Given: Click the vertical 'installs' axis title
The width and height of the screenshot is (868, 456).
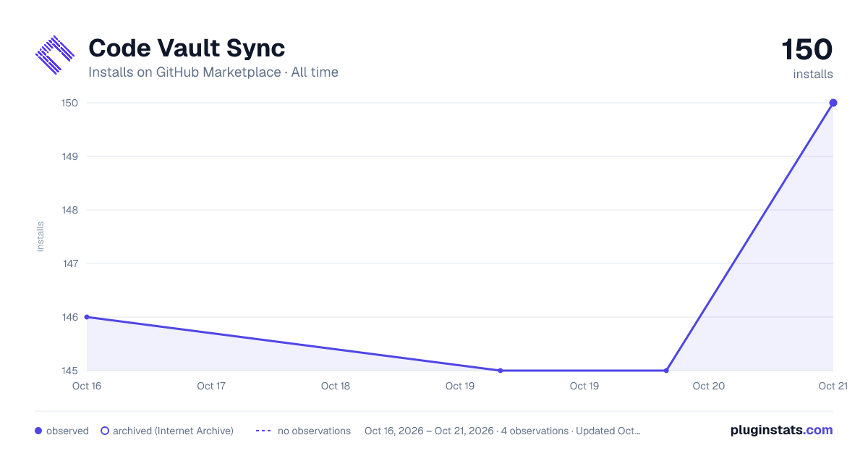Looking at the screenshot, I should pos(41,237).
